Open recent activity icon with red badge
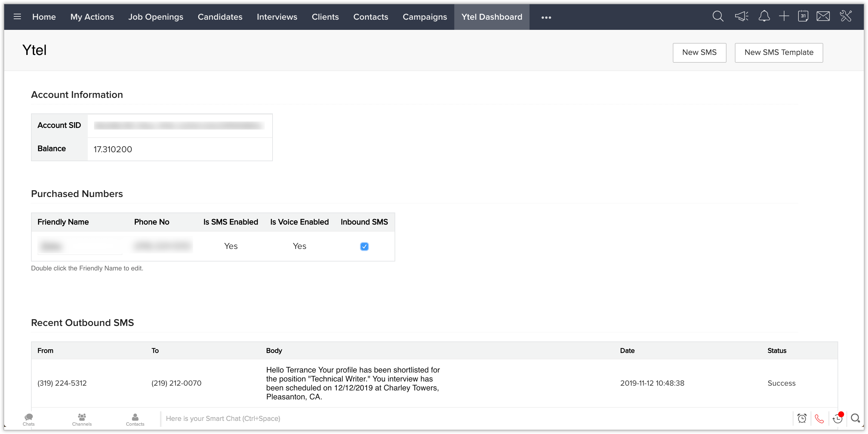 837,418
